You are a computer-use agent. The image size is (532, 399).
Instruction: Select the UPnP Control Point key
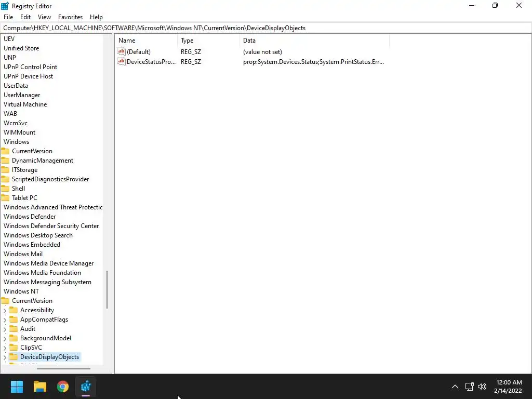pyautogui.click(x=30, y=67)
